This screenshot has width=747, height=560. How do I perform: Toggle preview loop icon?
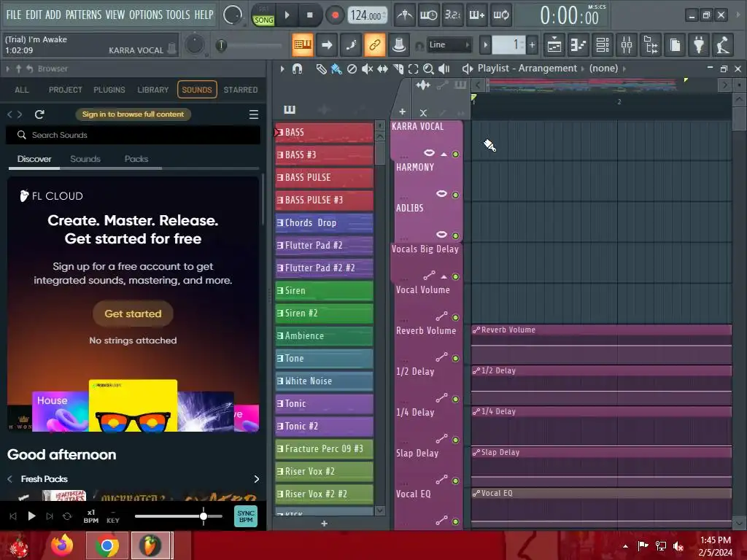point(67,516)
